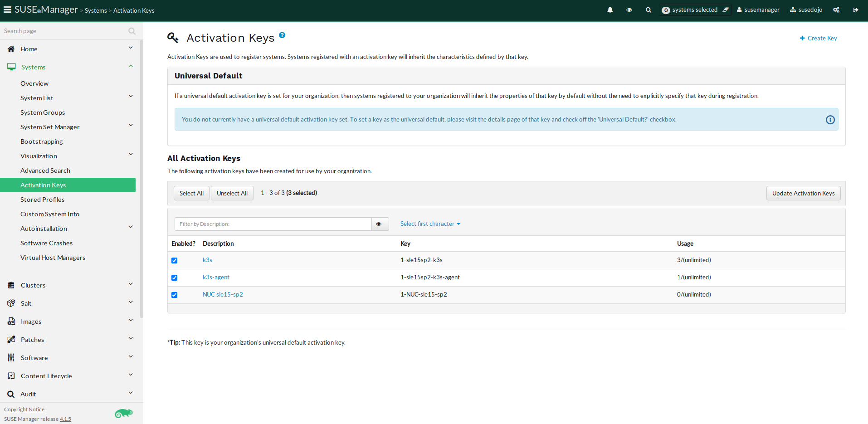This screenshot has height=424, width=868.
Task: Click the info icon in the blue notice
Action: pyautogui.click(x=830, y=120)
